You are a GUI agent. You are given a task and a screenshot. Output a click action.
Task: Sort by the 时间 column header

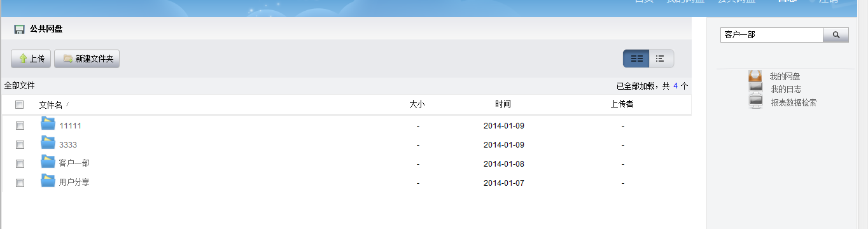(x=503, y=104)
